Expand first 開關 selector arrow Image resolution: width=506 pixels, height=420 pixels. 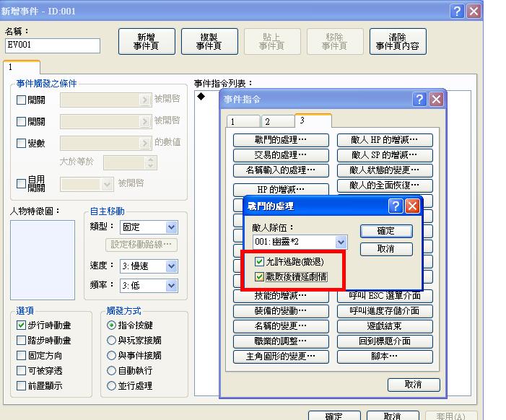(x=145, y=100)
